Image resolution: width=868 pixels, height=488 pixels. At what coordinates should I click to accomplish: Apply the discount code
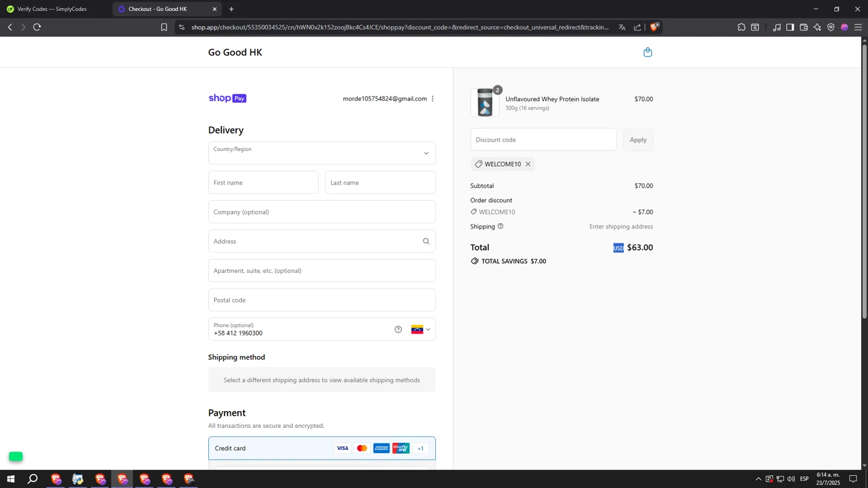[x=638, y=140]
